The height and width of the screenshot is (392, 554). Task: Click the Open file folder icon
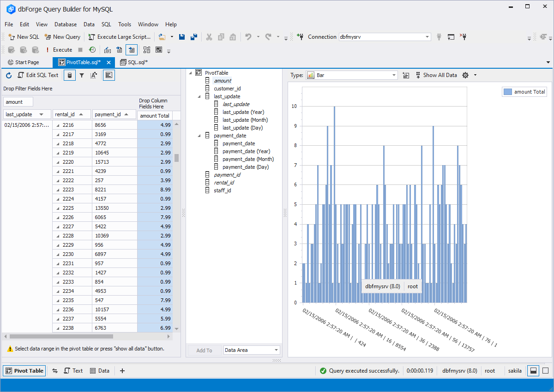click(162, 37)
